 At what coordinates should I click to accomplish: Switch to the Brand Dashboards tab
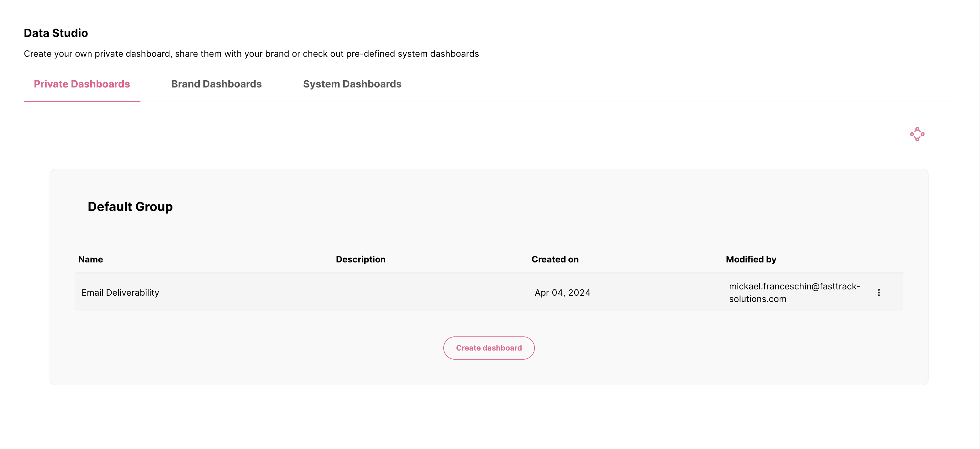(x=216, y=84)
